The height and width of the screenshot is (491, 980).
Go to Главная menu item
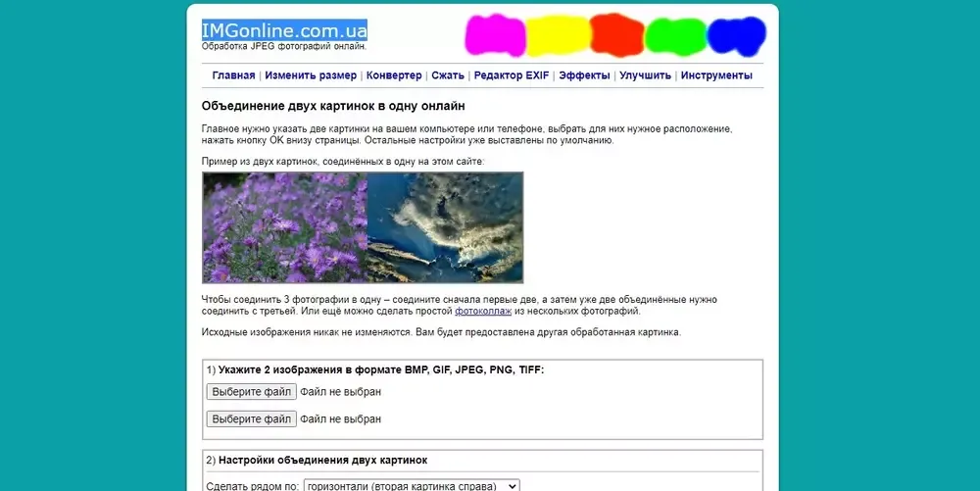click(x=234, y=74)
